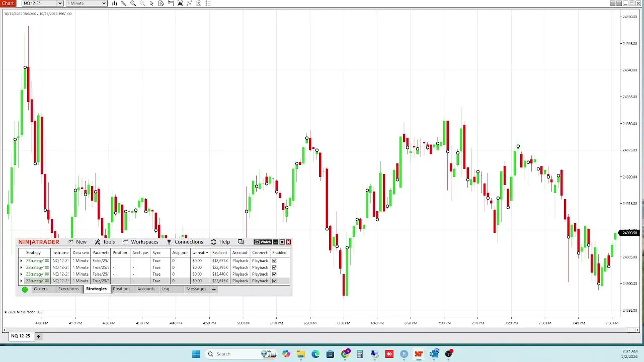
Task: Select the NQ 12 25 chart tab
Action: (21, 336)
